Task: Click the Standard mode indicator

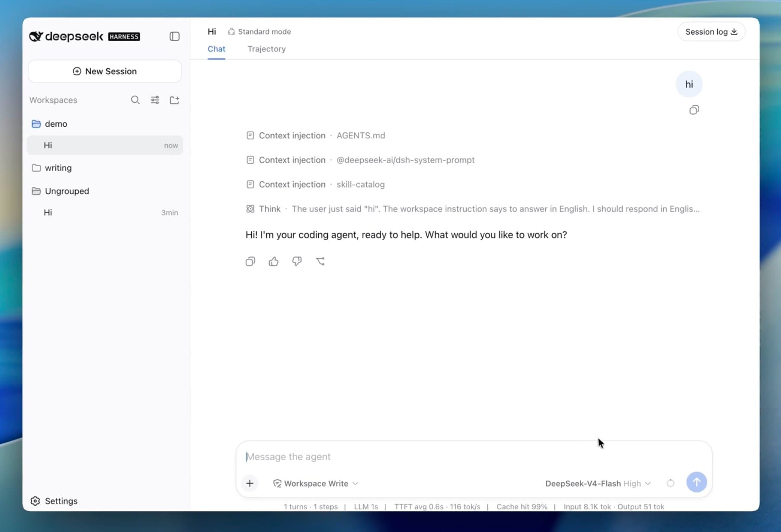Action: pos(259,32)
